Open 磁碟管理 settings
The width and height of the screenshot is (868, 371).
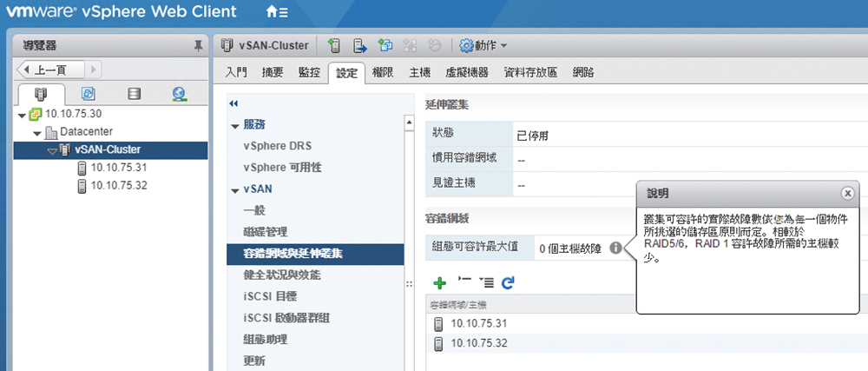click(x=265, y=232)
